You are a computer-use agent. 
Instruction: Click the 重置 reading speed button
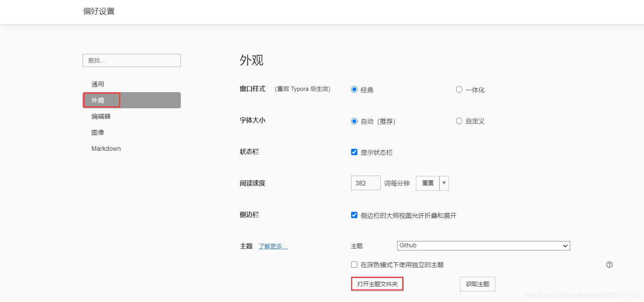pos(428,183)
